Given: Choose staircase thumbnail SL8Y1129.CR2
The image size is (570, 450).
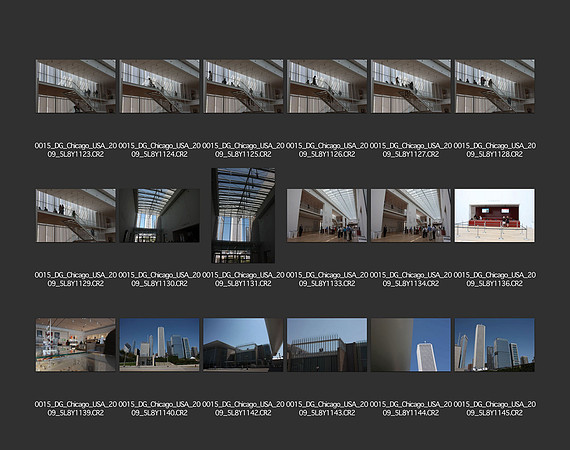Looking at the screenshot, I should pyautogui.click(x=76, y=215).
